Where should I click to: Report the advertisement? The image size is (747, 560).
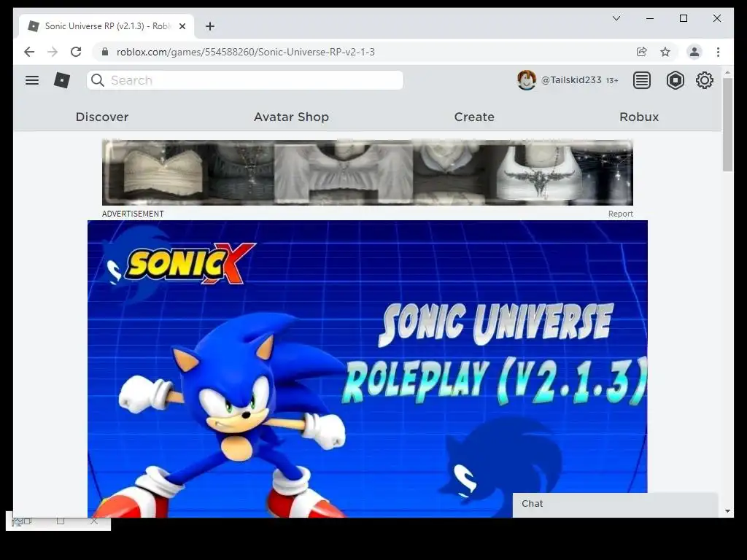pyautogui.click(x=620, y=214)
